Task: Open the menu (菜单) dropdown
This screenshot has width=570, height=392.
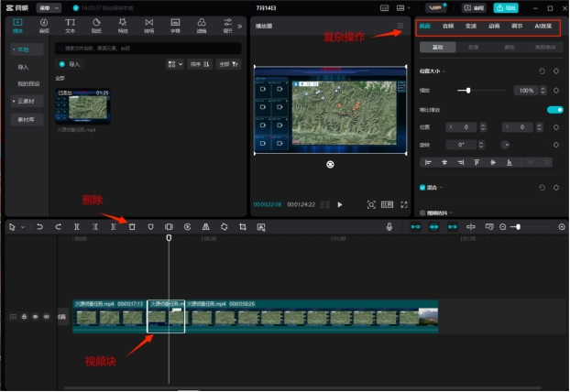Action: [49, 7]
